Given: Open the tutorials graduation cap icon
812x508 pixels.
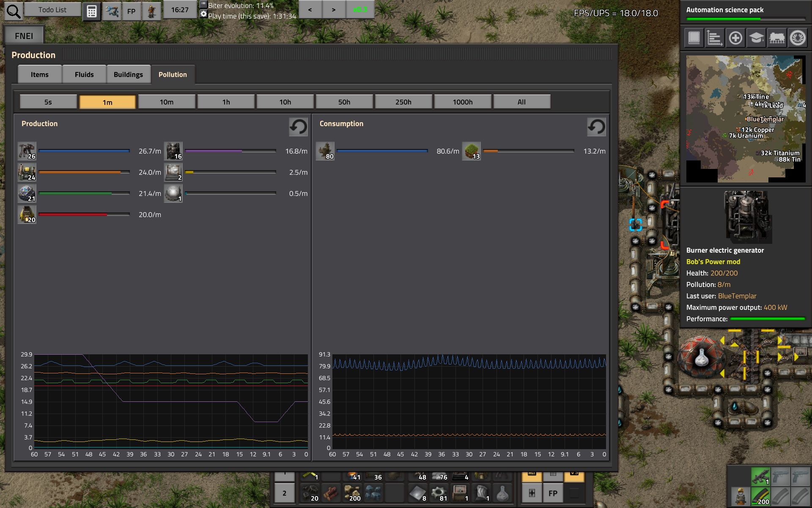Looking at the screenshot, I should tap(756, 38).
